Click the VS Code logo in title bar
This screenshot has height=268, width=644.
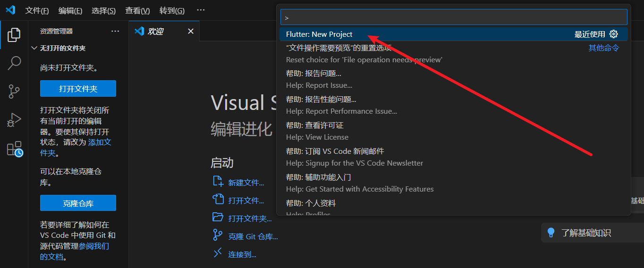(x=10, y=10)
